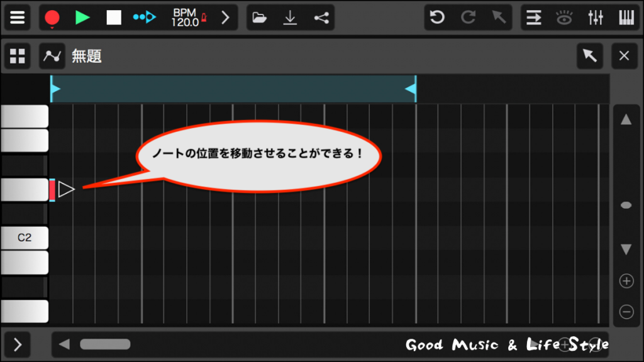
Task: Toggle the eye visibility icon
Action: (564, 18)
